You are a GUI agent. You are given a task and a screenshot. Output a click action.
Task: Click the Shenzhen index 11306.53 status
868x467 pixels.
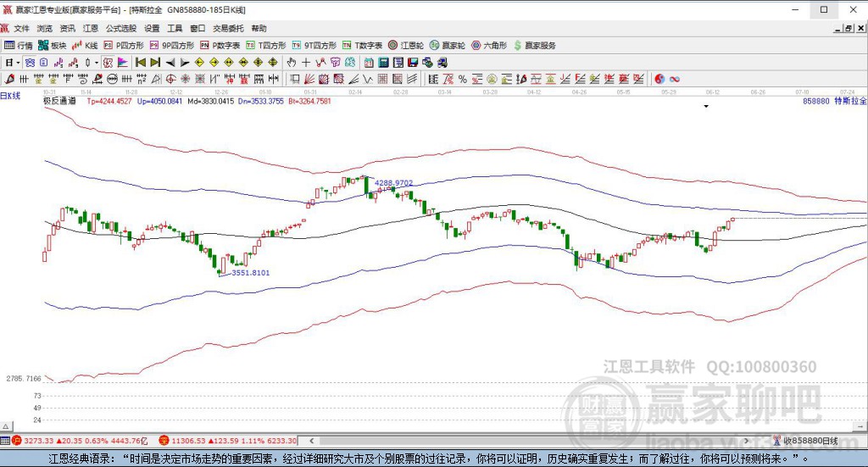pyautogui.click(x=227, y=441)
